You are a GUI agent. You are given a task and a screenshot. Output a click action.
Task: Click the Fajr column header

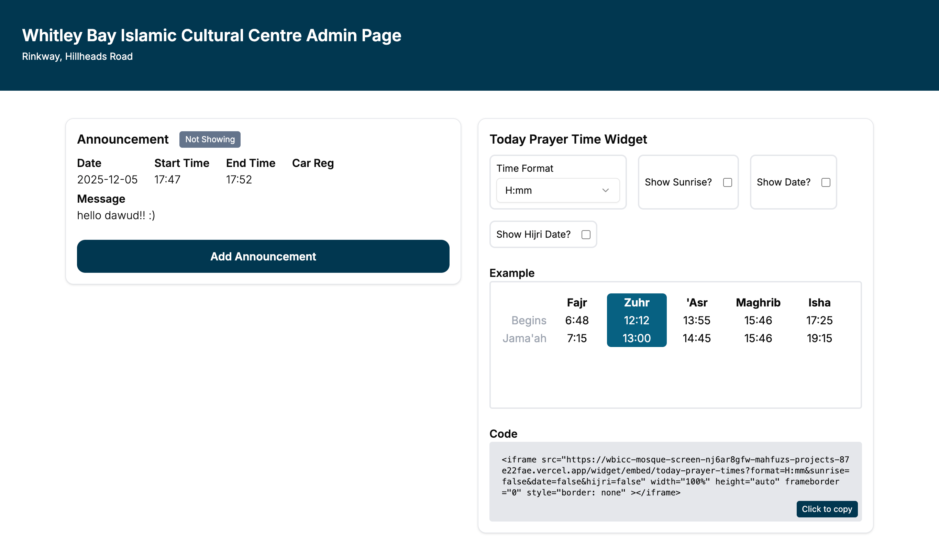click(x=577, y=303)
